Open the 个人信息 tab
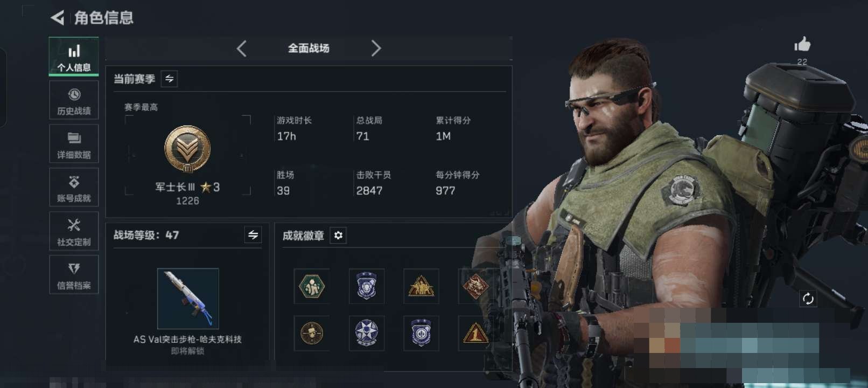Viewport: 868px width, 388px height. click(74, 57)
